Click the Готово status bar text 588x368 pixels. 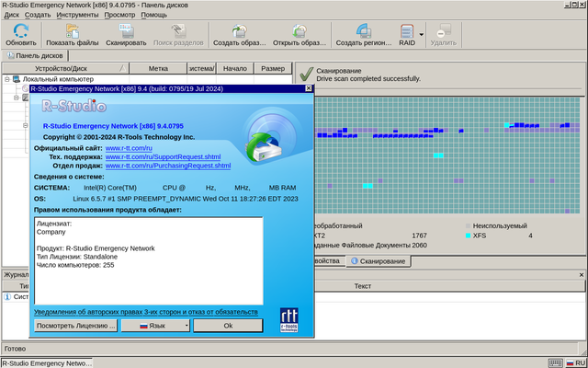(x=15, y=349)
